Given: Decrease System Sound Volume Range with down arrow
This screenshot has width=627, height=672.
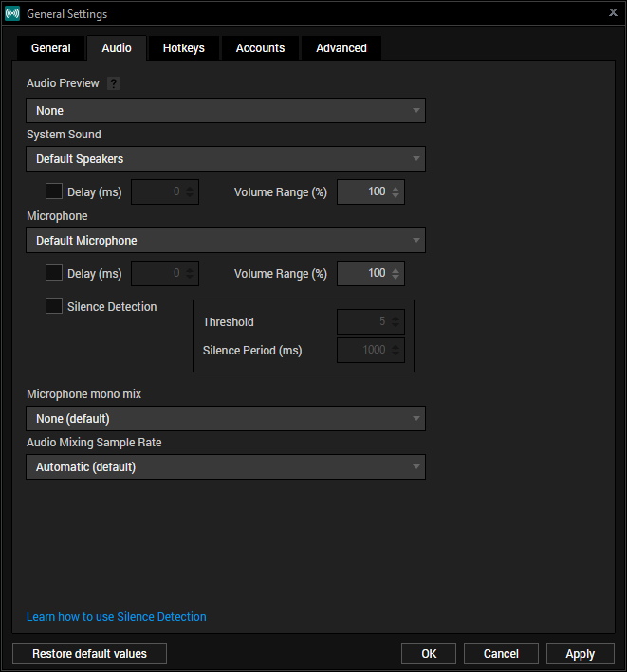Looking at the screenshot, I should 396,195.
